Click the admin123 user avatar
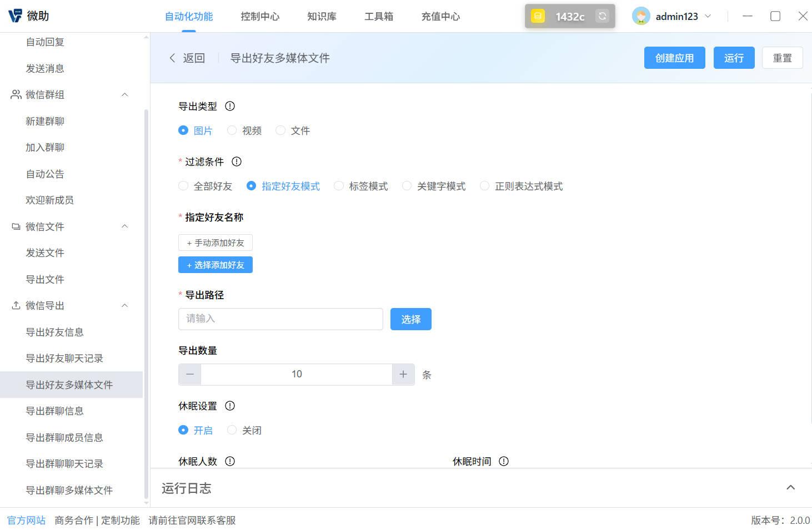Screen dimensions: 812x530 pyautogui.click(x=641, y=16)
